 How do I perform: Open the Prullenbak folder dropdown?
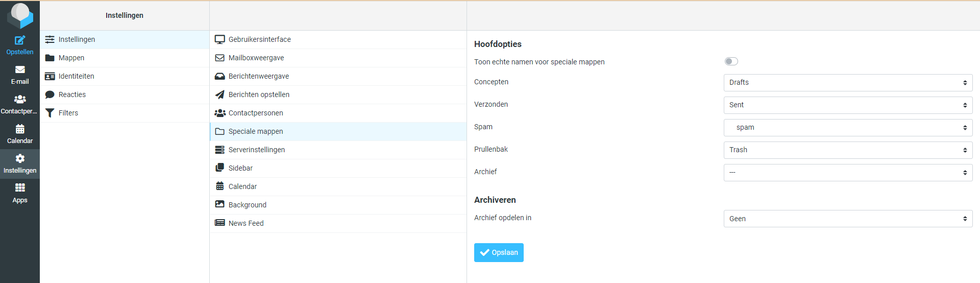[x=847, y=150]
